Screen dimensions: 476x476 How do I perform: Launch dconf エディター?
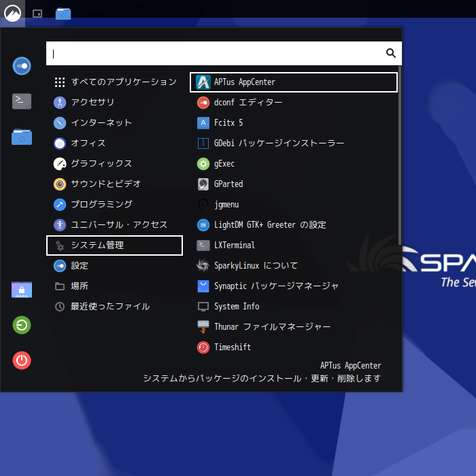pyautogui.click(x=294, y=102)
